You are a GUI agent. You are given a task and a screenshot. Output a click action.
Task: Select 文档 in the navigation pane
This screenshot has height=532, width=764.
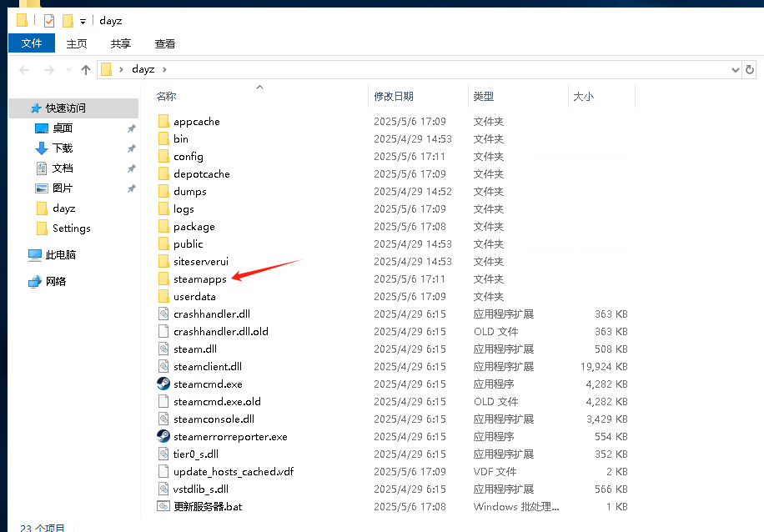pos(63,168)
